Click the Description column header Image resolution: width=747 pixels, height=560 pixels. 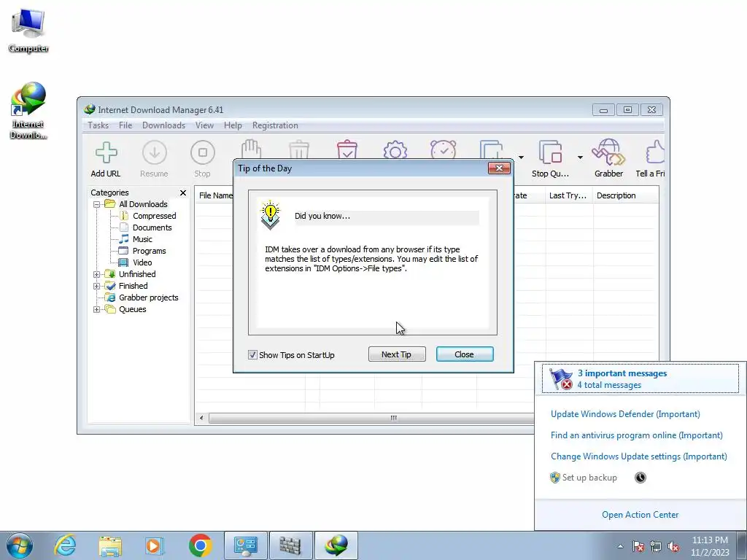pyautogui.click(x=625, y=195)
